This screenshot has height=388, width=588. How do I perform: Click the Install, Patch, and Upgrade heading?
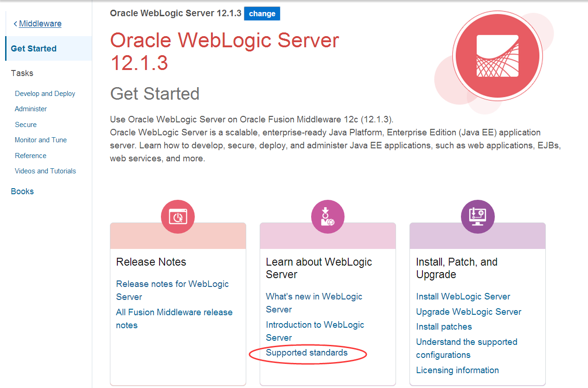(457, 268)
